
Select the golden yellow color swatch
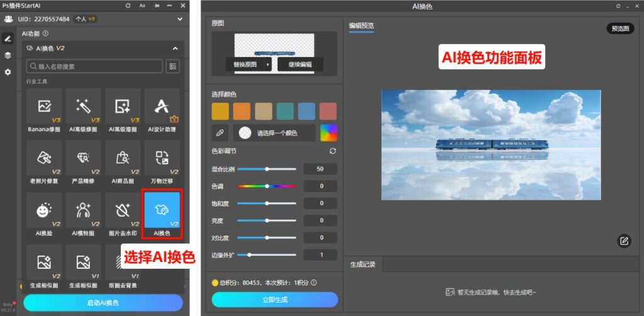coord(220,111)
